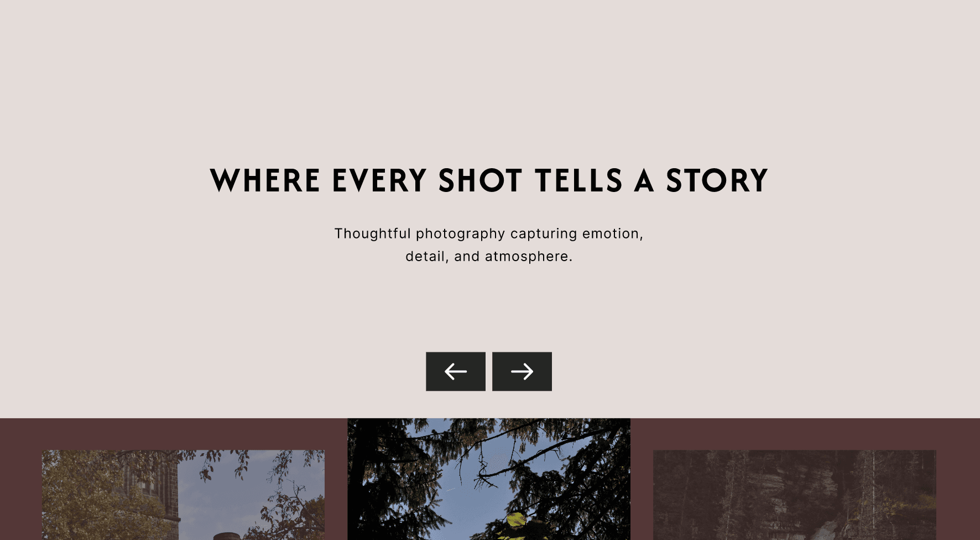Viewport: 980px width, 540px height.
Task: Click the word Thoughtful in the subtitle
Action: pos(373,233)
